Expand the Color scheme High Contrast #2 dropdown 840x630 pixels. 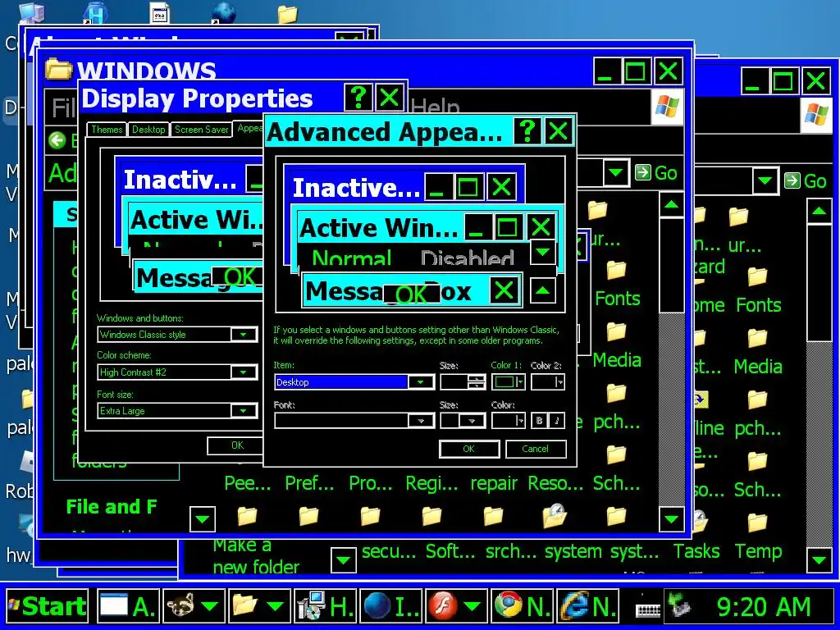pos(243,372)
